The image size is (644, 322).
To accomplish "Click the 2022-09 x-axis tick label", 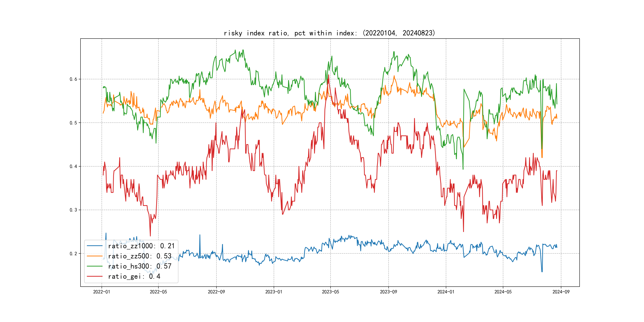I will 216,292.
